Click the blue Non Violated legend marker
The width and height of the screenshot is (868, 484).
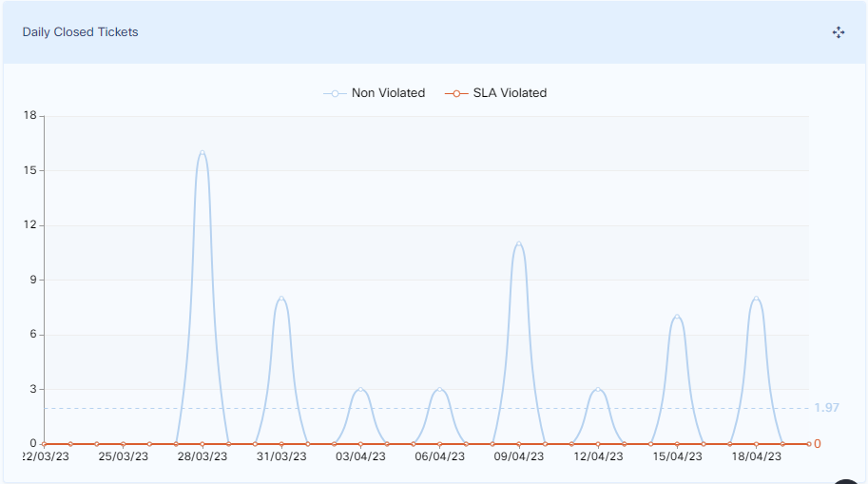point(335,93)
